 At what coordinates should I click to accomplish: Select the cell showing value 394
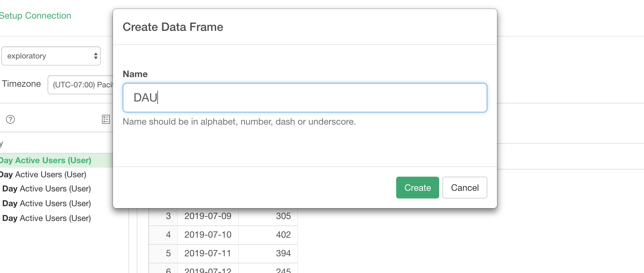point(268,253)
